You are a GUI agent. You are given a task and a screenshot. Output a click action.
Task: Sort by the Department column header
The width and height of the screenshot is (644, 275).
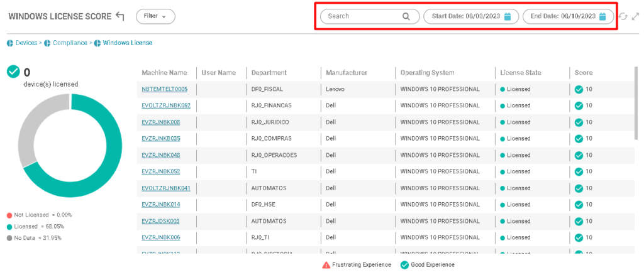(x=269, y=73)
